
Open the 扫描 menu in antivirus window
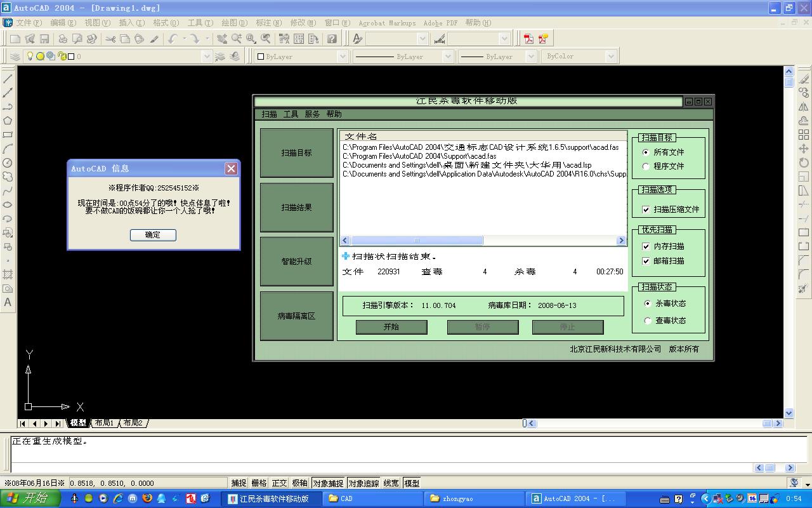(270, 114)
